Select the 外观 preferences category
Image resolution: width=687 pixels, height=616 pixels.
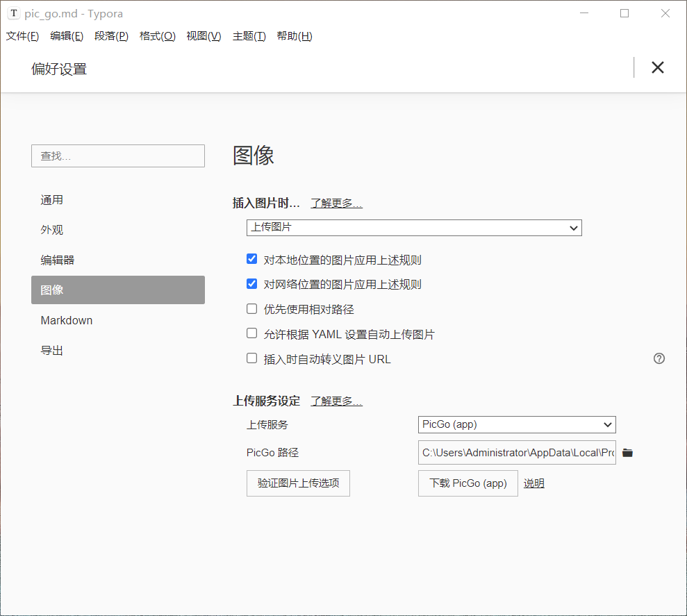(x=118, y=230)
